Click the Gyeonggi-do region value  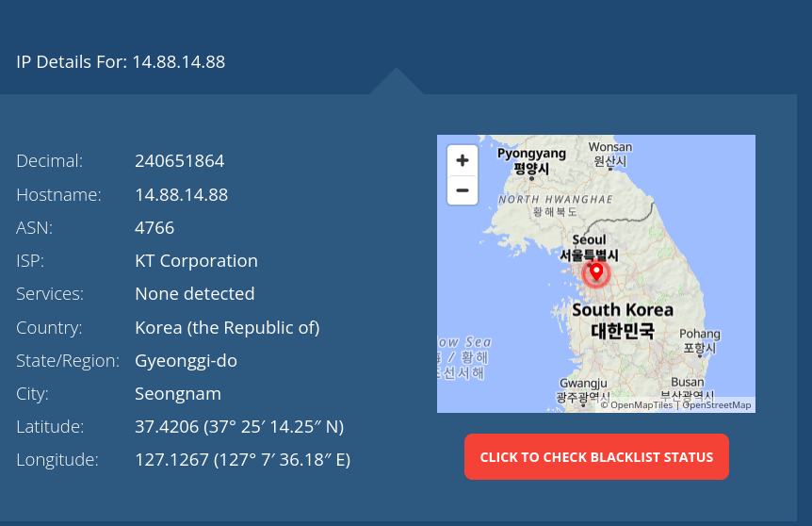[186, 361]
